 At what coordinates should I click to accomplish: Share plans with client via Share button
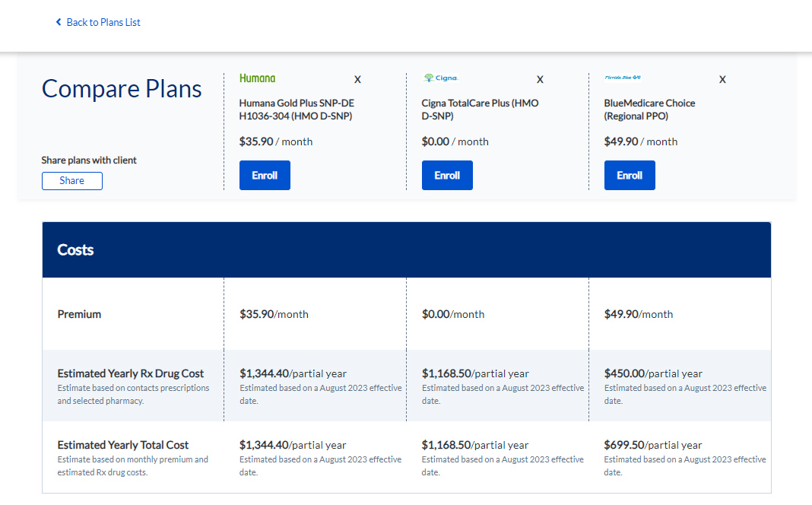[x=72, y=181]
